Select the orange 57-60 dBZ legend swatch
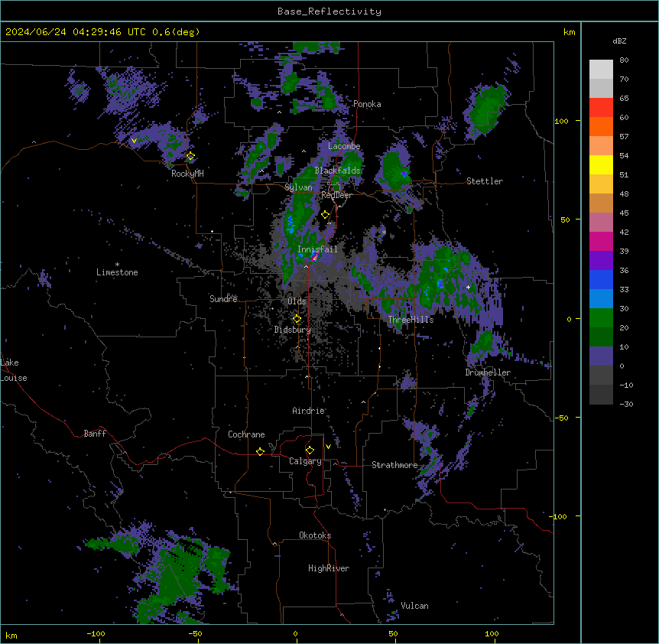The image size is (659, 644). click(x=601, y=126)
